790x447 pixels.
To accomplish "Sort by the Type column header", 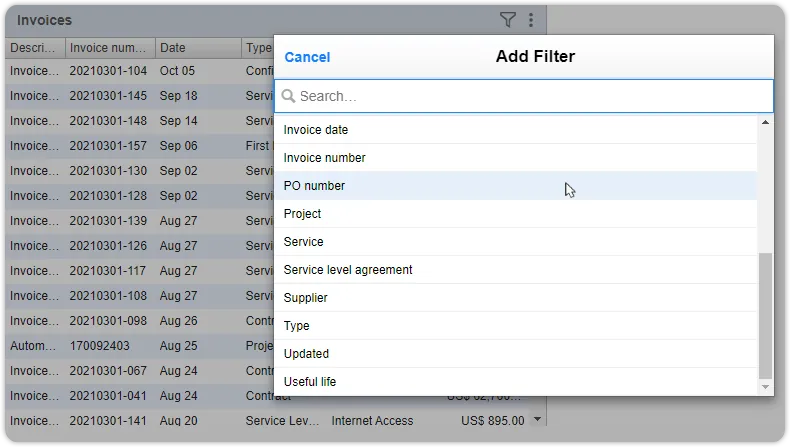I will (258, 48).
